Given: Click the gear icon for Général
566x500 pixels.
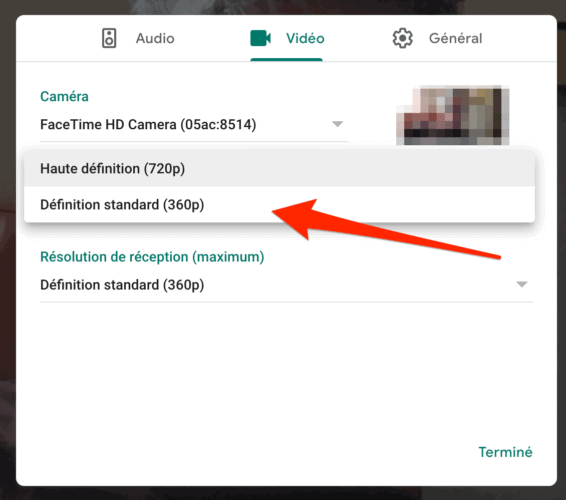Looking at the screenshot, I should (x=402, y=38).
